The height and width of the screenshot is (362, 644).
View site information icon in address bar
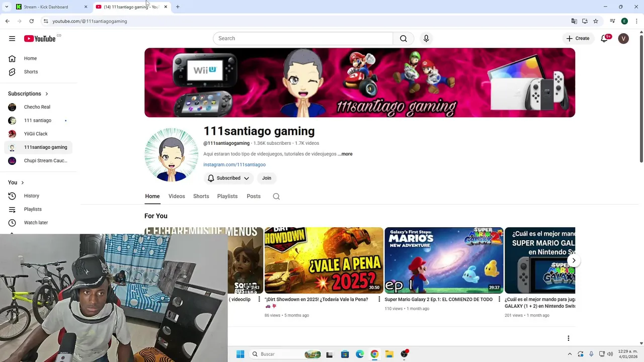click(x=46, y=21)
